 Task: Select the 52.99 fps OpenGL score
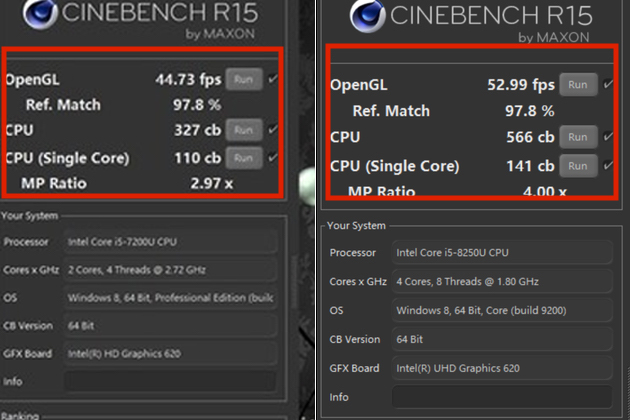[521, 85]
